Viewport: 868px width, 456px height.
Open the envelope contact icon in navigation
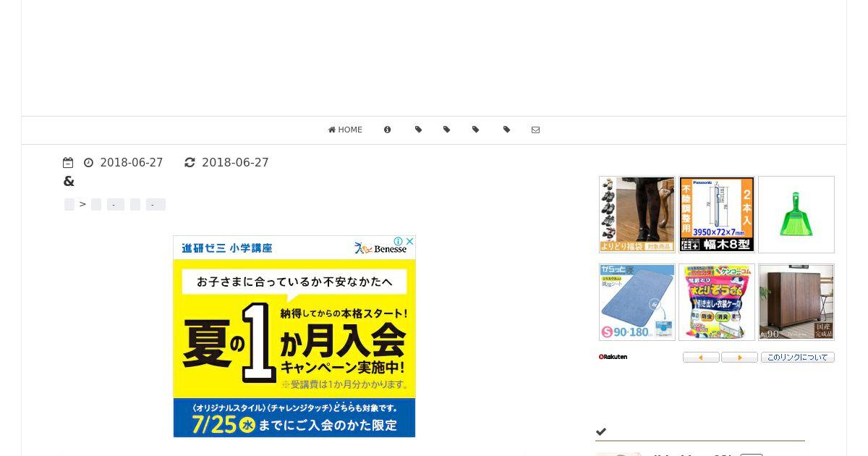535,130
